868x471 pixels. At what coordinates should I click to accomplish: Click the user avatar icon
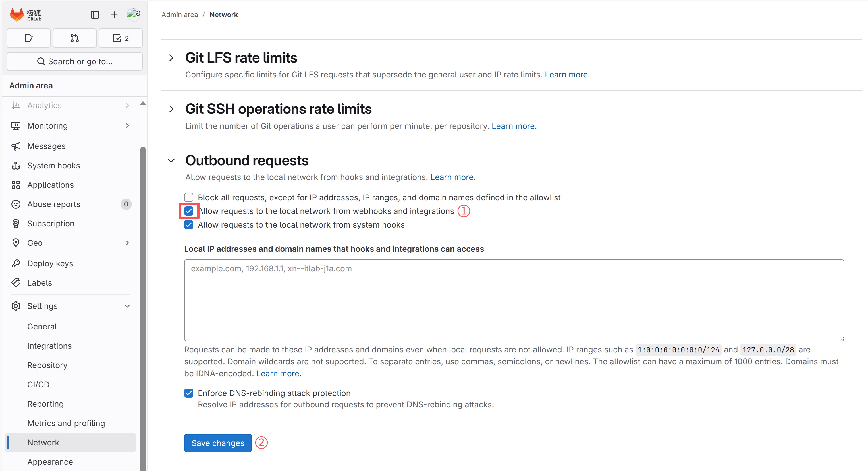(x=133, y=14)
